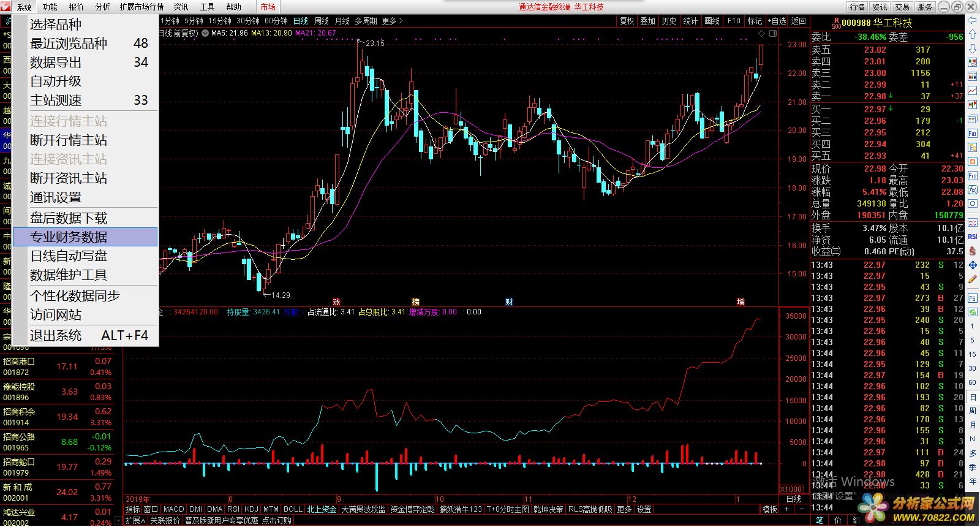This screenshot has width=980, height=527.
Task: Toggle the side panel icon above the chart
Action: coord(773,33)
